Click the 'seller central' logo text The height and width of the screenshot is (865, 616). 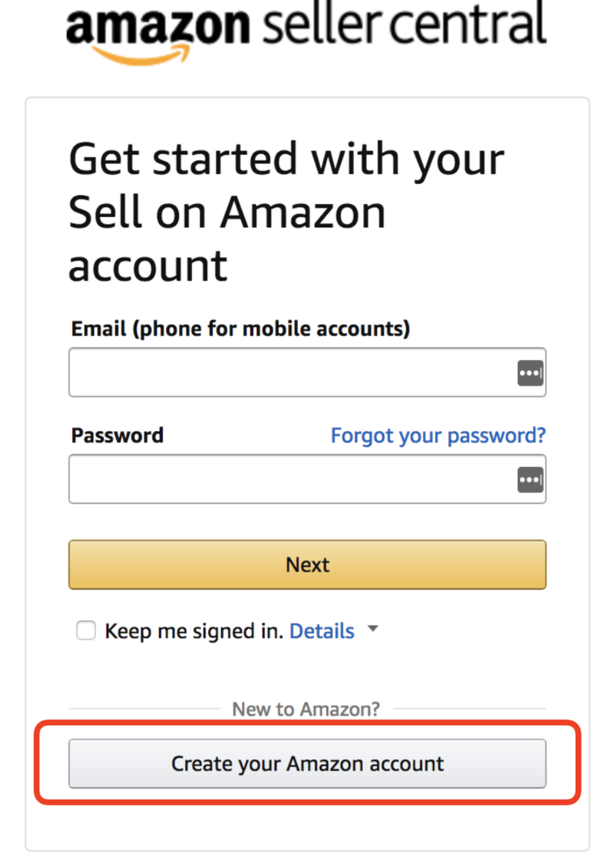pyautogui.click(x=404, y=24)
